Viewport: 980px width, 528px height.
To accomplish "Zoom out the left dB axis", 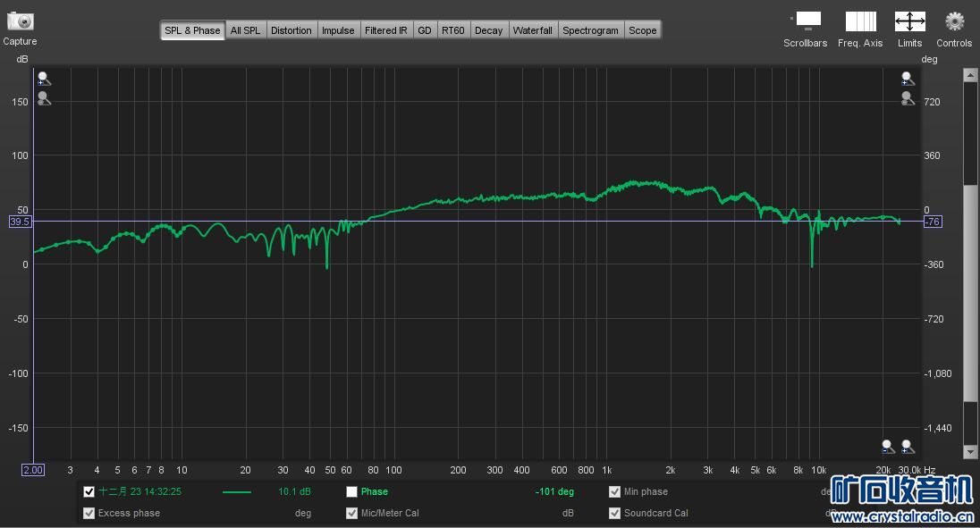I will click(x=44, y=98).
